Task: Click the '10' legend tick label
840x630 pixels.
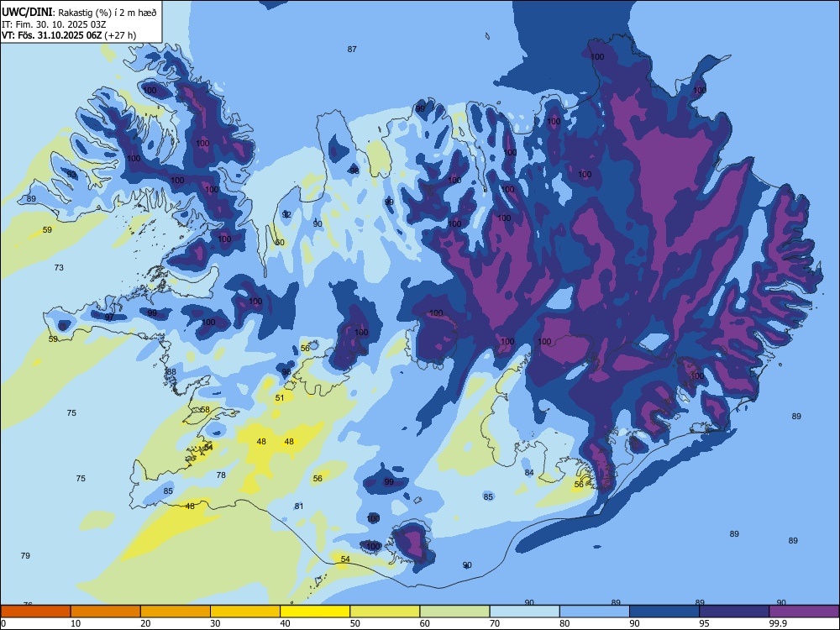Action: coord(76,623)
